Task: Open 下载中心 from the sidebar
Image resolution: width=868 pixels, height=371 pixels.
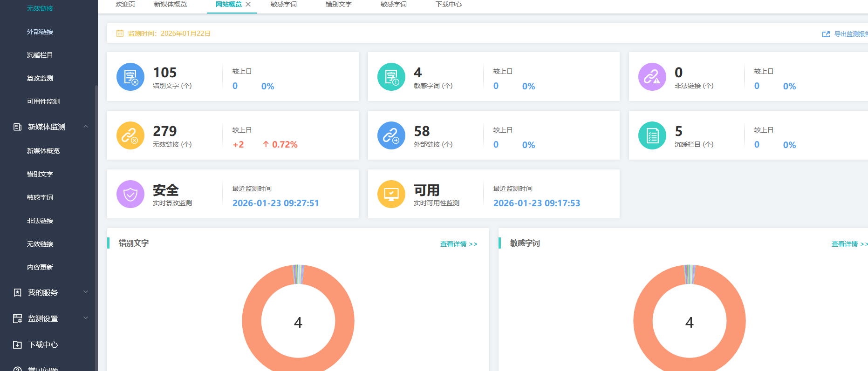Action: click(43, 344)
